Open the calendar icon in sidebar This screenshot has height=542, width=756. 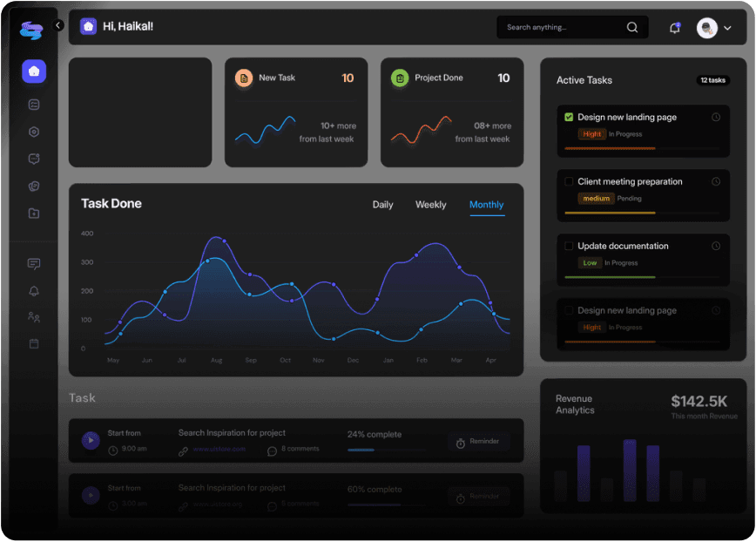34,344
